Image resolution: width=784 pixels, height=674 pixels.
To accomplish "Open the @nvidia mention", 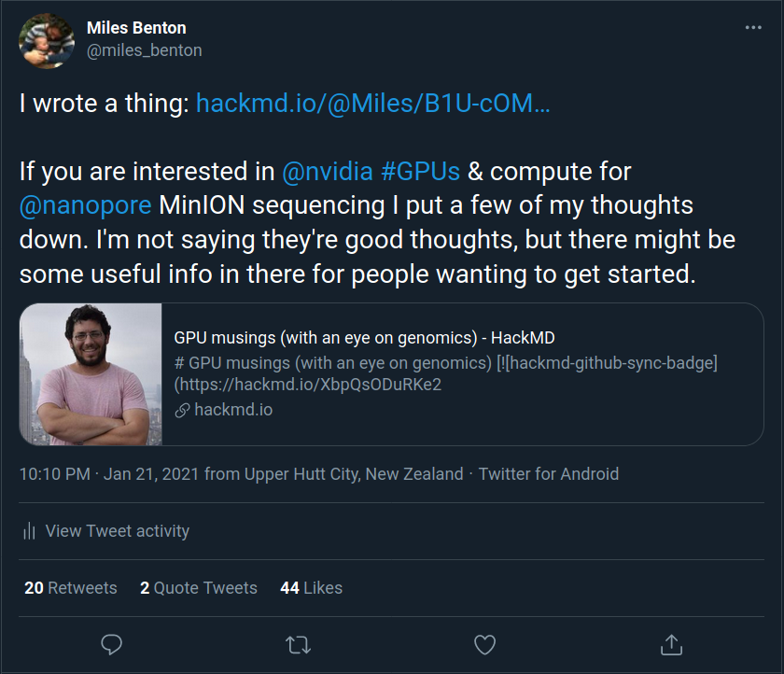I will (328, 172).
